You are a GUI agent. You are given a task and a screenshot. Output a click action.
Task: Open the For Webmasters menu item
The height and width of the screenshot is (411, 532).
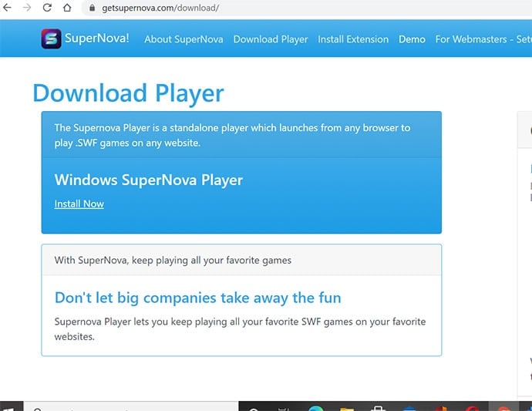click(483, 39)
